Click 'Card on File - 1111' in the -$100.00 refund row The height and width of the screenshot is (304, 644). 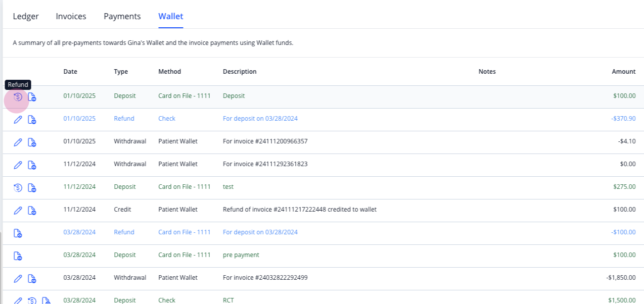coord(185,232)
